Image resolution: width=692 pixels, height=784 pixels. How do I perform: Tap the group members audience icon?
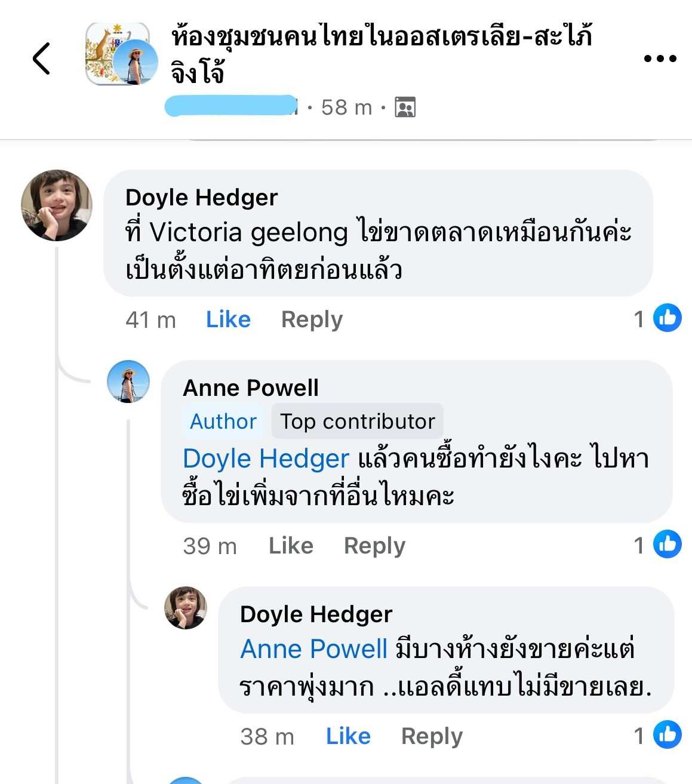[405, 107]
